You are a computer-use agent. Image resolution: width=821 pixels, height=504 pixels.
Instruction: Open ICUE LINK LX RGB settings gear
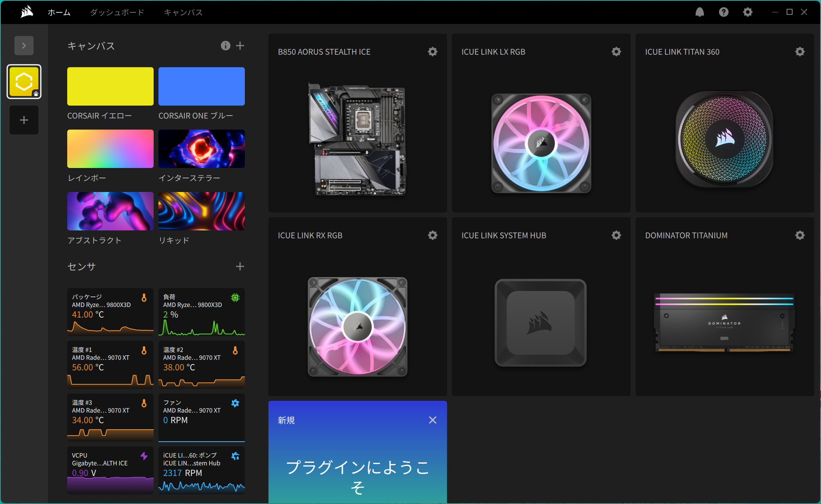[x=616, y=52]
